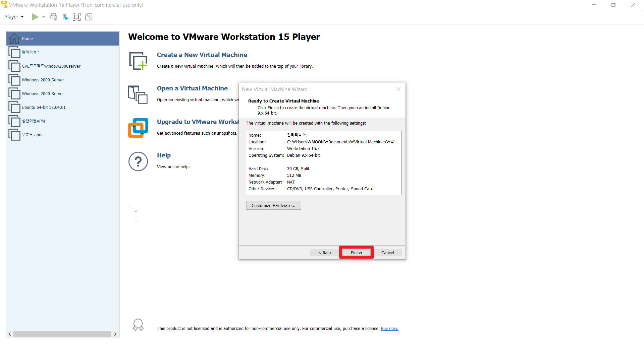This screenshot has width=644, height=345.
Task: Click the Back button in wizard
Action: click(325, 253)
